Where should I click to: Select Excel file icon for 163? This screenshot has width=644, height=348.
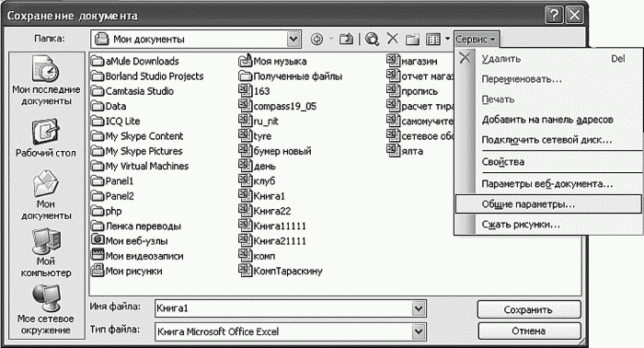click(x=246, y=91)
